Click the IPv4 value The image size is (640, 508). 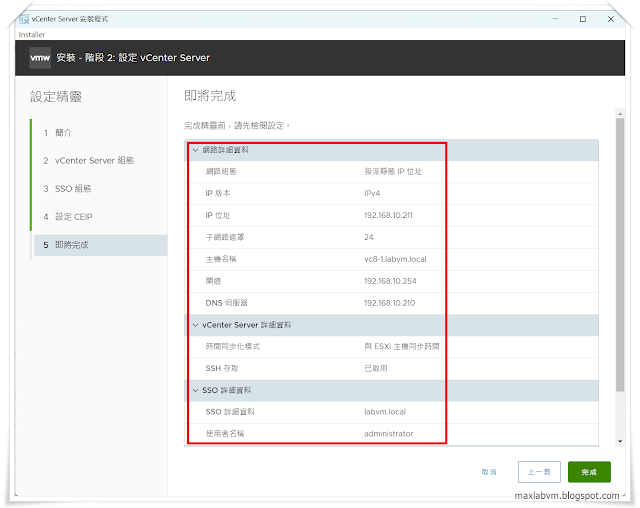(x=372, y=193)
